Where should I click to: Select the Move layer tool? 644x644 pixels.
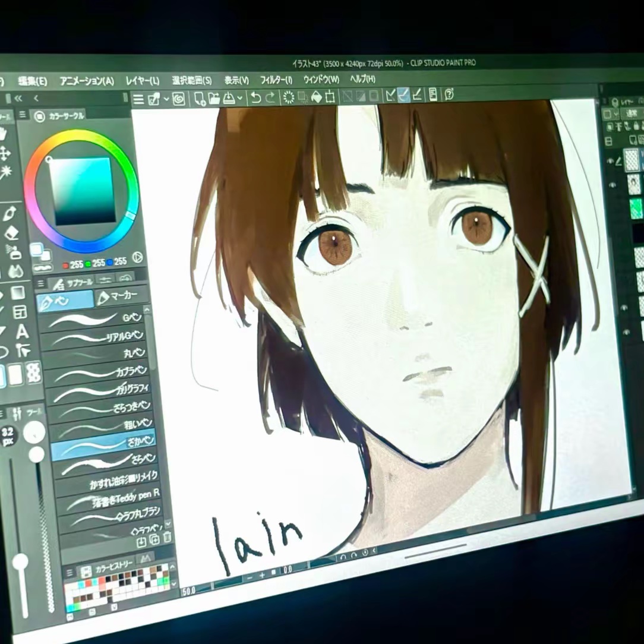(4, 154)
